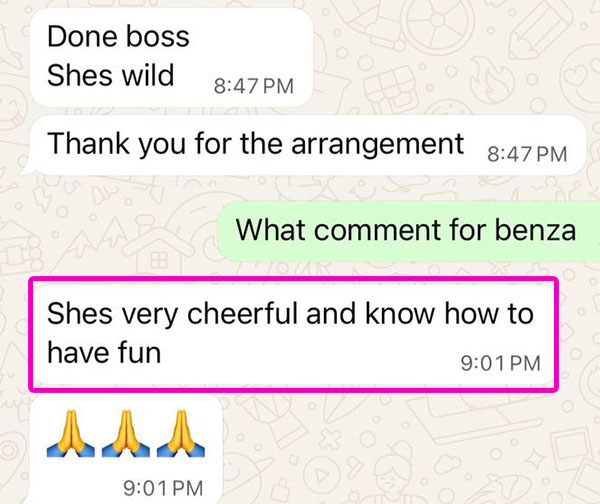Select the highlighted "Shes very cheerful" message
The width and height of the screenshot is (600, 504).
293,334
